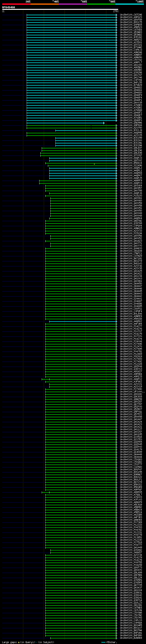The height and width of the screenshot is (644, 146).
Task: Click the white query sequence ruler bar
Action: pyautogui.click(x=60, y=9)
